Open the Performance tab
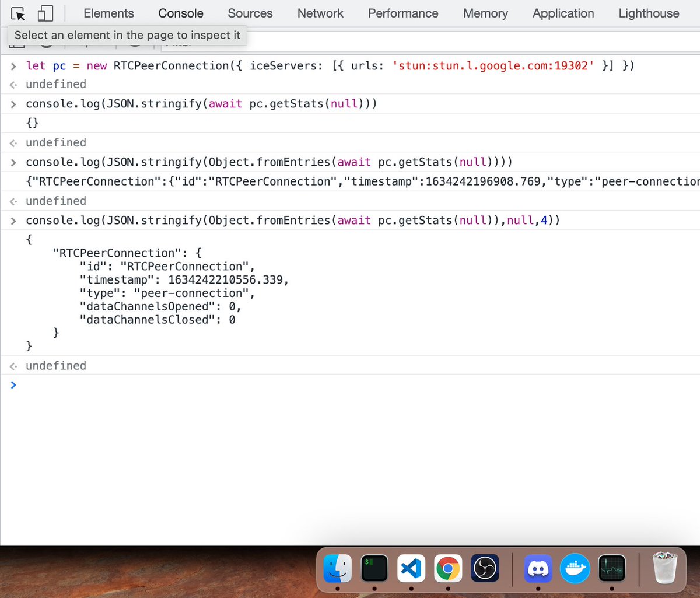This screenshot has height=598, width=700. [403, 13]
